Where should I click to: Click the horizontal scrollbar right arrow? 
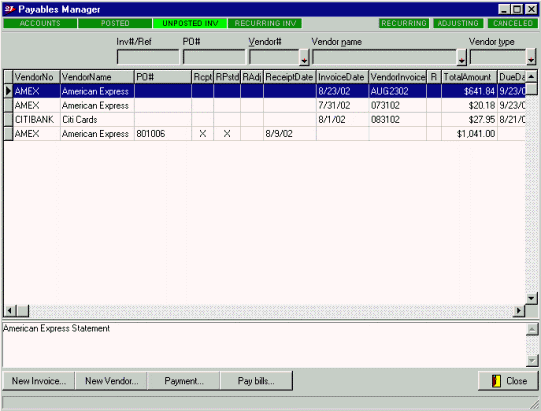pyautogui.click(x=519, y=311)
